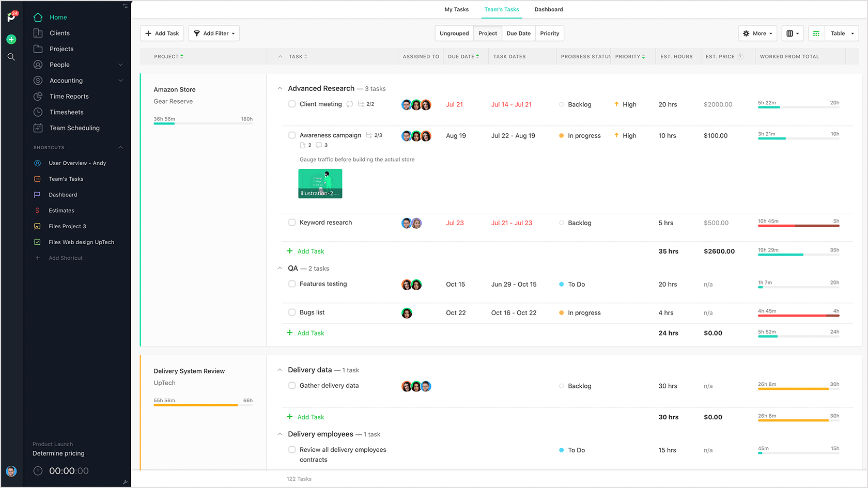Screen dimensions: 868x488
Task: Click the Add Task toolbar button
Action: point(162,34)
